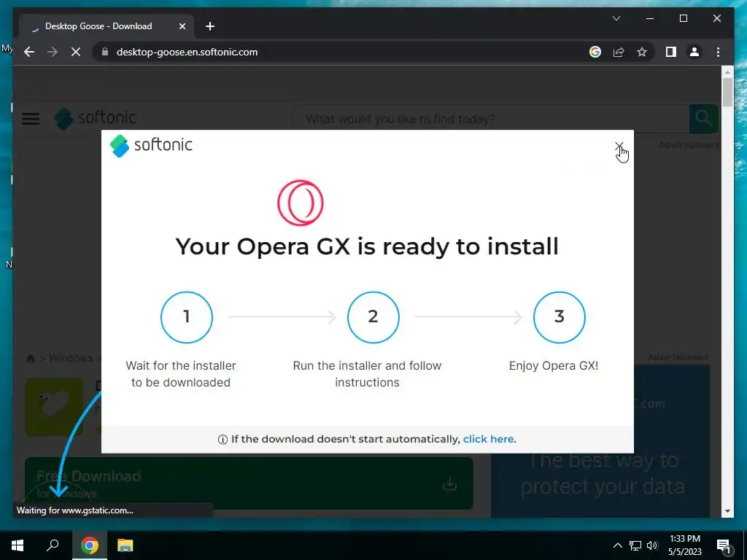View site information lock icon
The width and height of the screenshot is (747, 560).
(105, 52)
